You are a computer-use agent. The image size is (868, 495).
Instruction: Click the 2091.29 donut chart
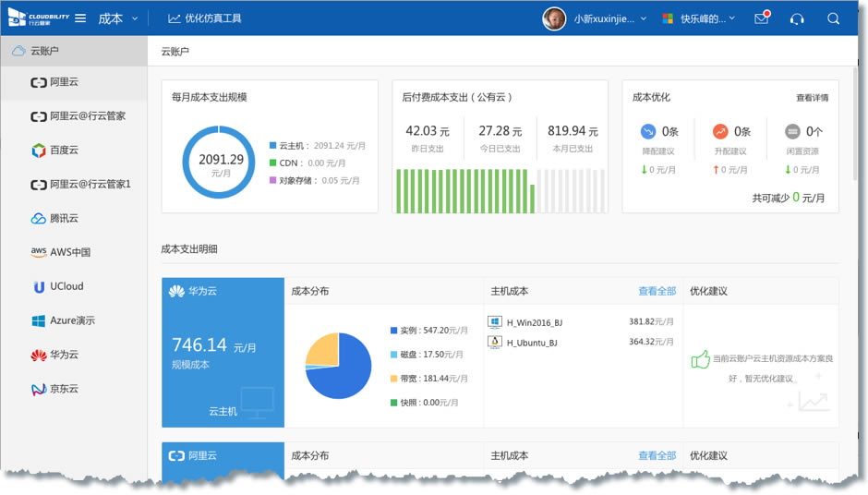pos(219,162)
